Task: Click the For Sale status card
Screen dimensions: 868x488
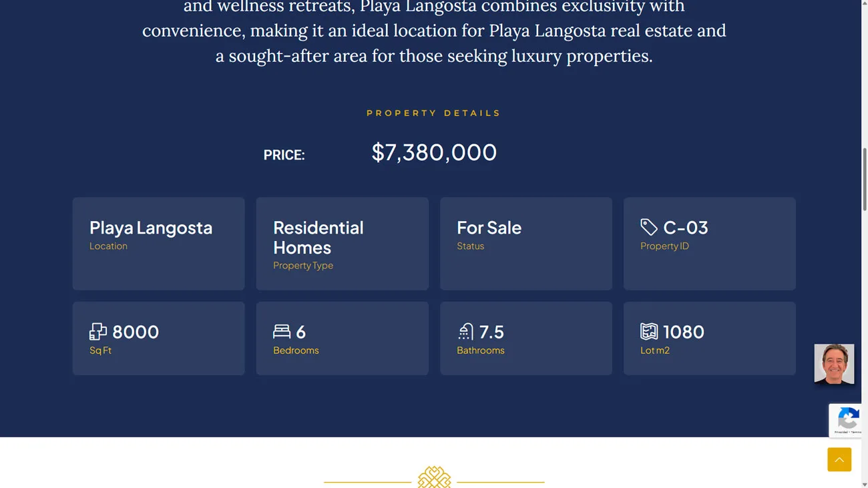Action: tap(526, 244)
